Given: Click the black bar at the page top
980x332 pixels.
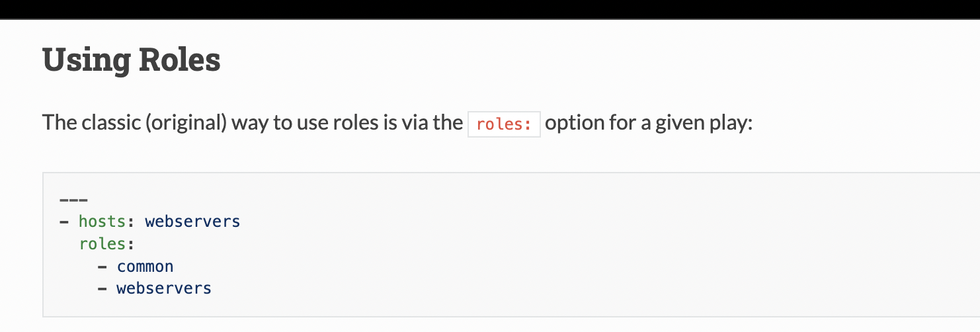Looking at the screenshot, I should click(x=489, y=9).
